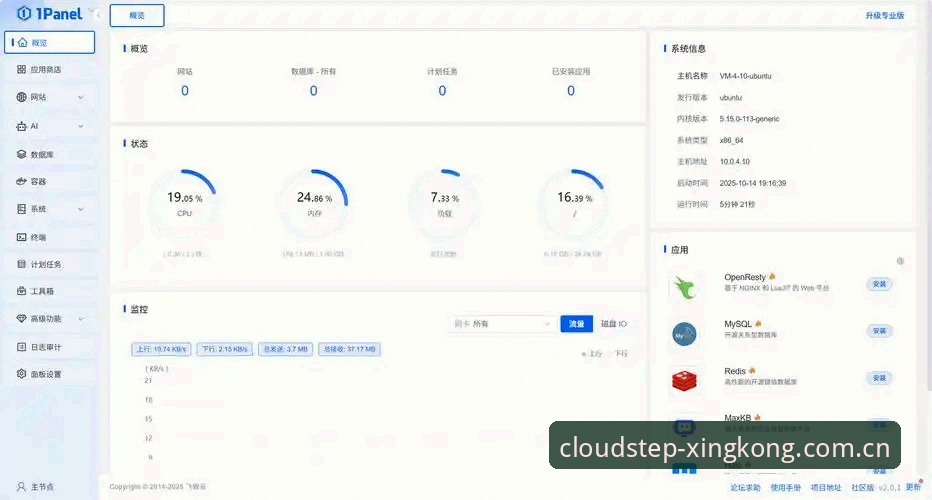Open 工具箱 toolbox icon
Screen dimensions: 932x500
21,291
